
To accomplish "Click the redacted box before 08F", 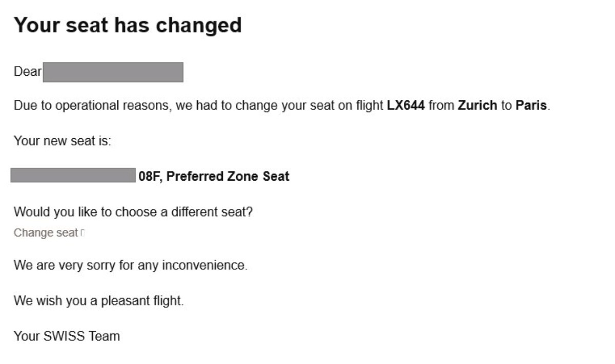I will (73, 175).
